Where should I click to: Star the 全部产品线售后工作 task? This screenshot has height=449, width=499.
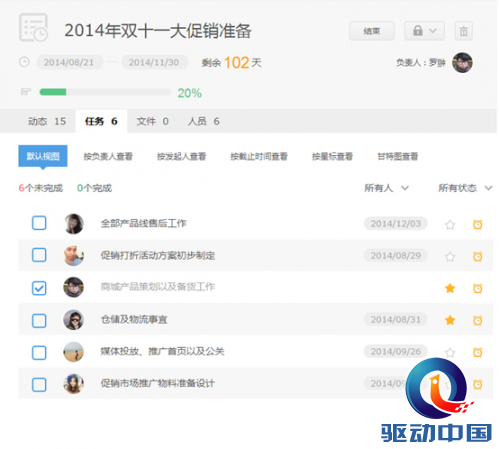pos(450,225)
